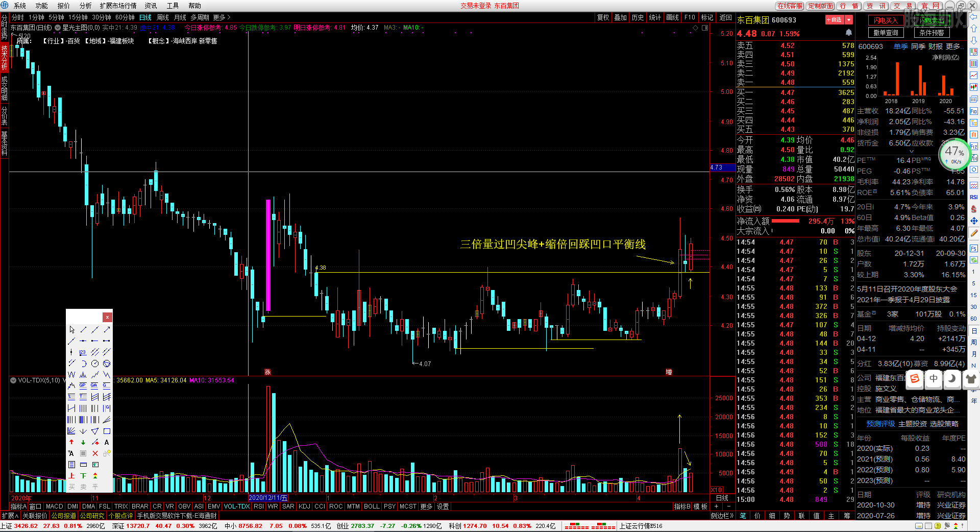Select the red up-arrow marker tool
The height and width of the screenshot is (532, 980).
pos(72,442)
